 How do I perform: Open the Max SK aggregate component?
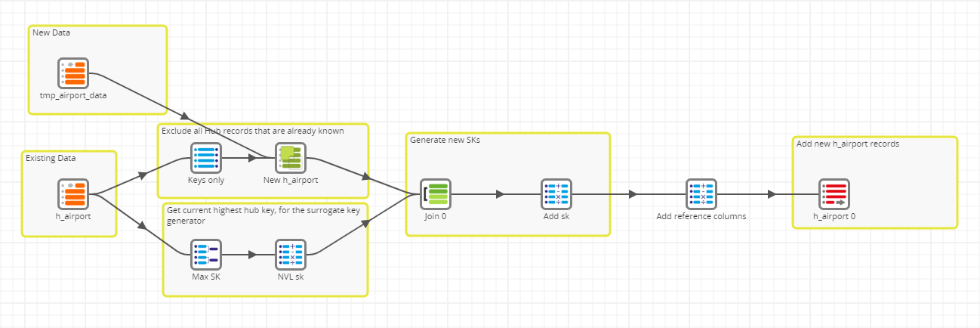point(205,255)
